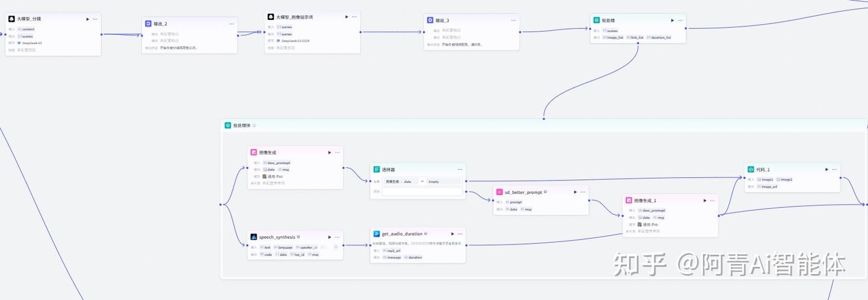Run the 图像生成 node with play button

pos(329,153)
